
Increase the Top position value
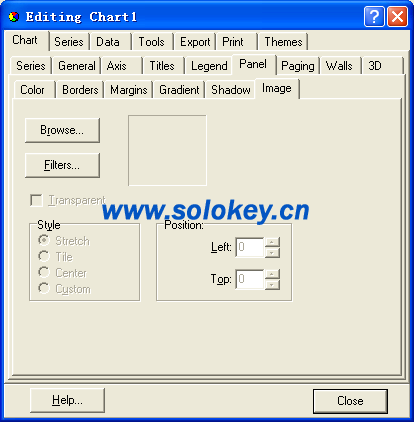pyautogui.click(x=272, y=274)
